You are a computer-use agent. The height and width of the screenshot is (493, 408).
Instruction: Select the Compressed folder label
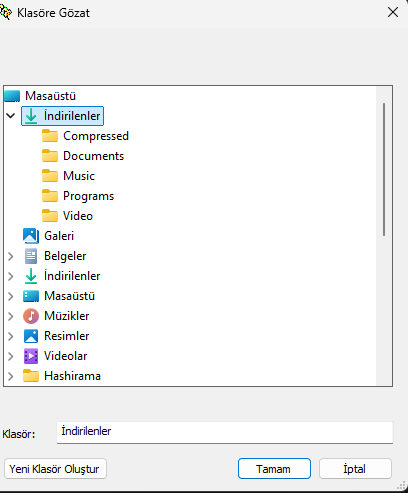pyautogui.click(x=96, y=136)
